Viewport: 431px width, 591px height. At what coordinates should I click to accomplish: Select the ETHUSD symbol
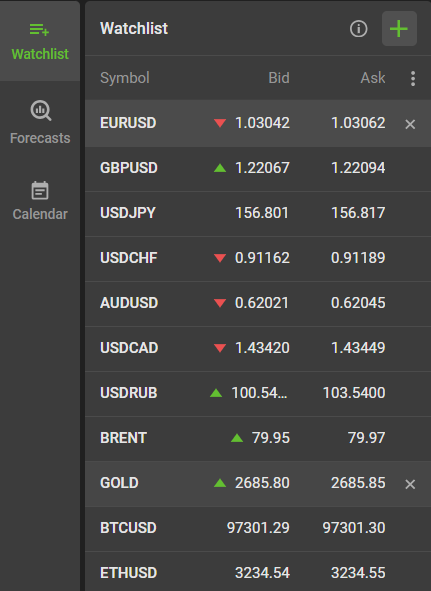(x=129, y=573)
